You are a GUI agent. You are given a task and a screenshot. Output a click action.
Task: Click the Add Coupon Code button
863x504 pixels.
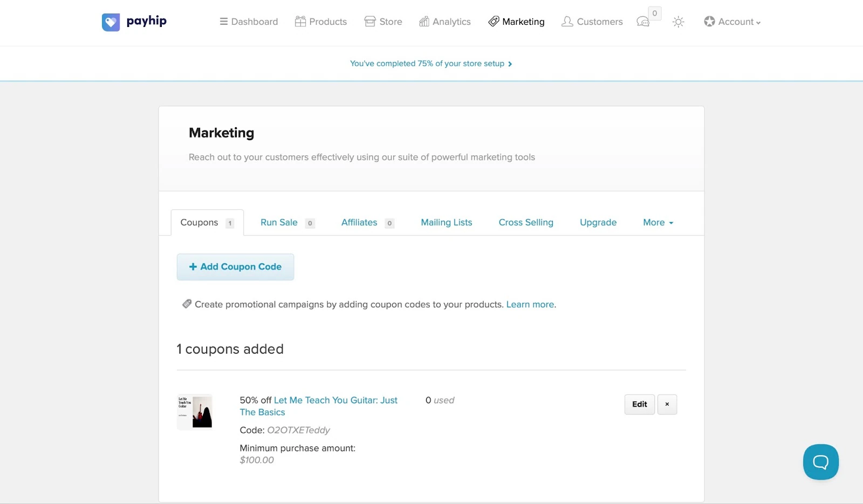(235, 267)
